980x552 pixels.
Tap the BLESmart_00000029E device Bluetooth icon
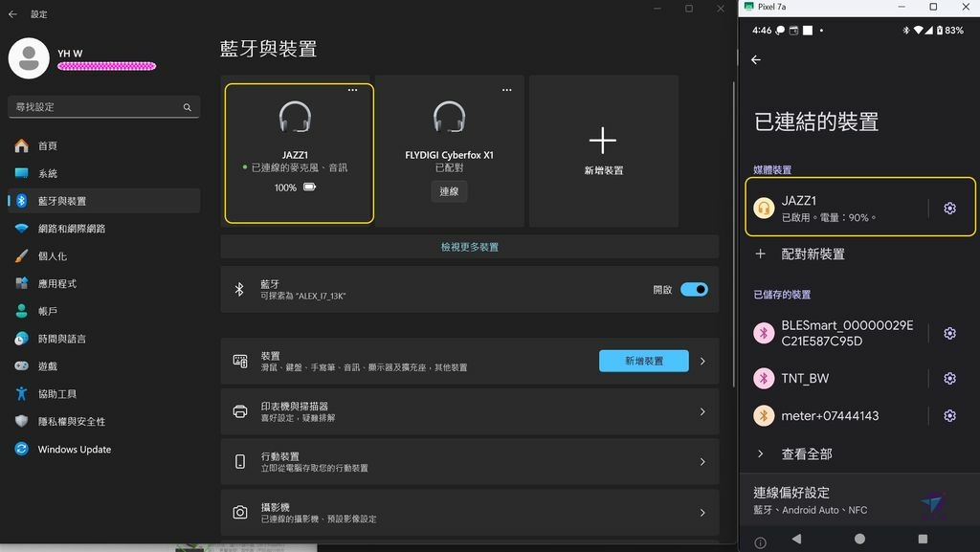764,334
